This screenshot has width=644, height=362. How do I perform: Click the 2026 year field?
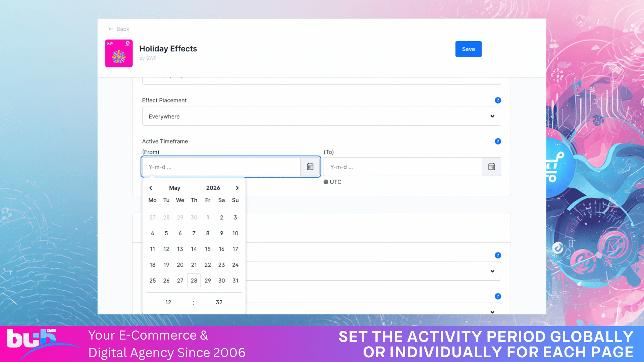click(x=213, y=188)
